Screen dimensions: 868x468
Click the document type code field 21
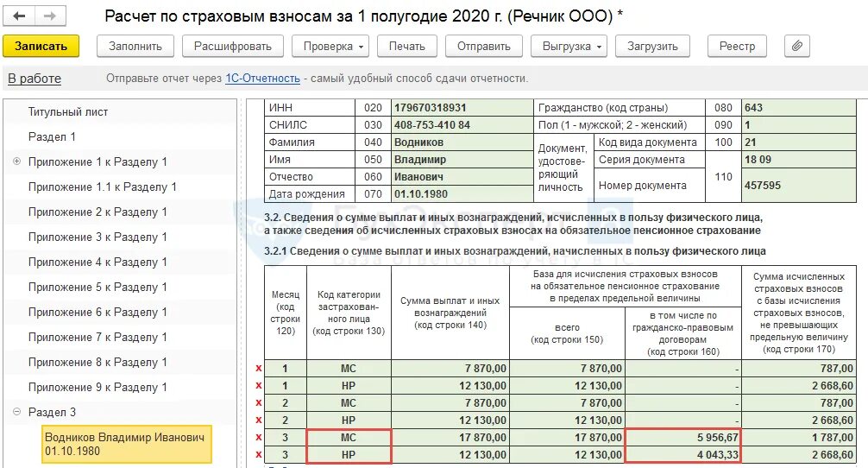pos(799,142)
